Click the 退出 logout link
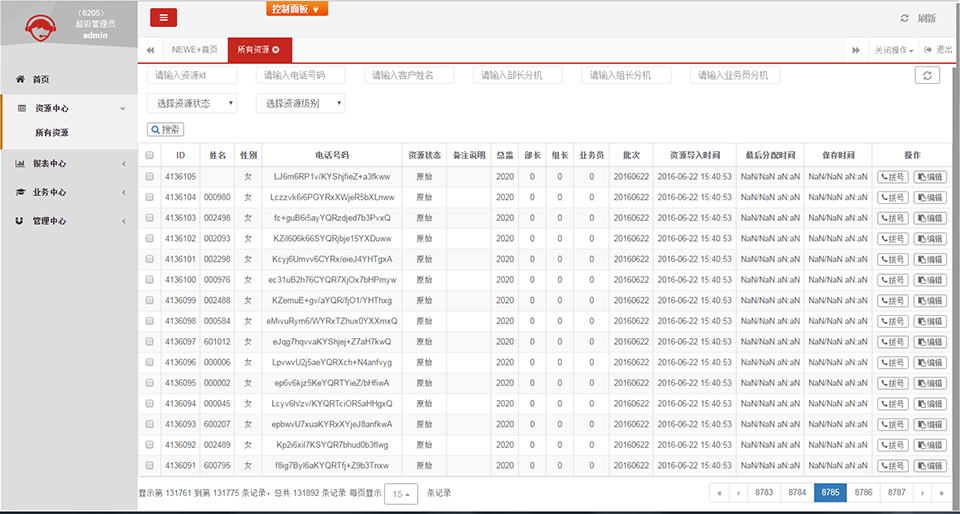This screenshot has height=514, width=960. [x=939, y=50]
